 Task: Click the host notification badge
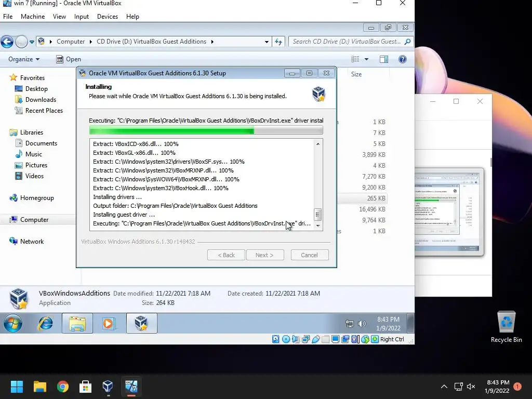(517, 387)
